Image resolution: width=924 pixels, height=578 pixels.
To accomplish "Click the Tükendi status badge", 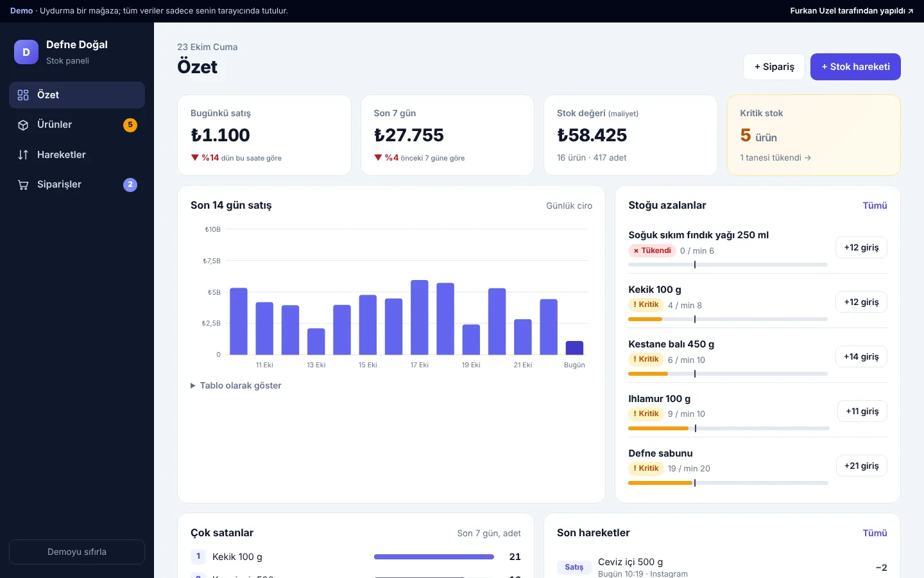I will [x=652, y=250].
